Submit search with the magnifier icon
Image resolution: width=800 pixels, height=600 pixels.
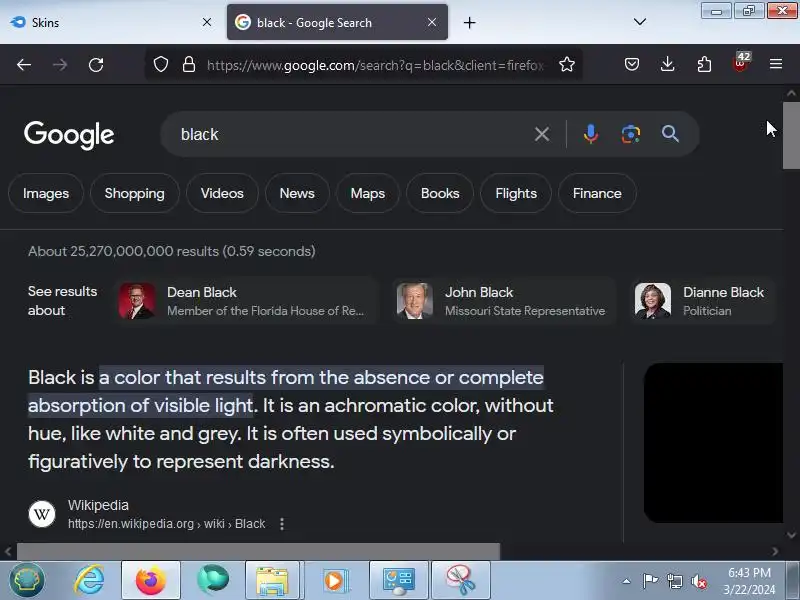670,134
